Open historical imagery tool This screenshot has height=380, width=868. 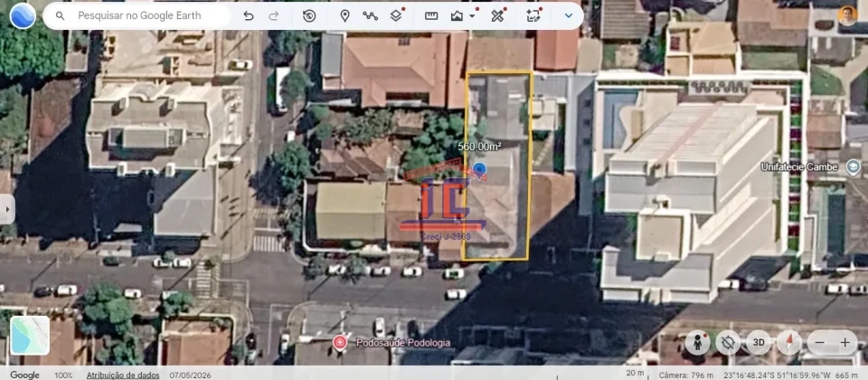[x=309, y=15]
